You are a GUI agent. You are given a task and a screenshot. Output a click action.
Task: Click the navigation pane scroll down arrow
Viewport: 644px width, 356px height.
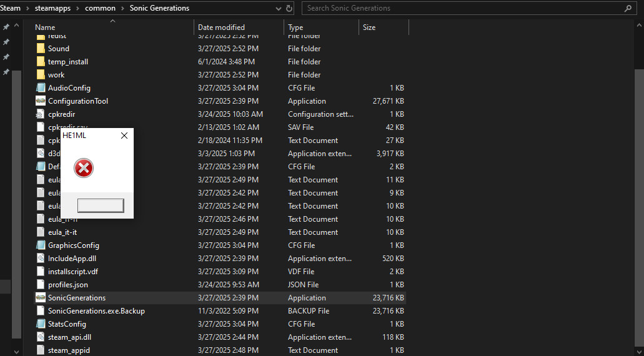(16, 352)
